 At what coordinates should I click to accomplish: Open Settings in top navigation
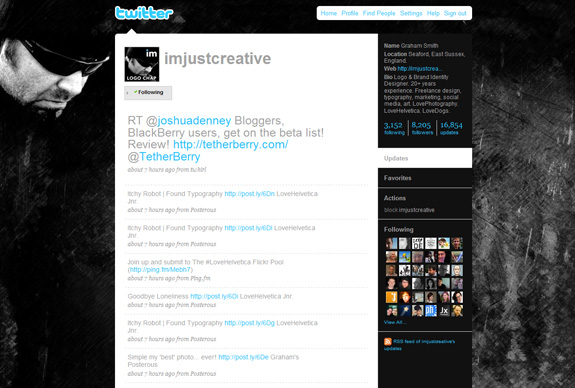click(x=411, y=13)
